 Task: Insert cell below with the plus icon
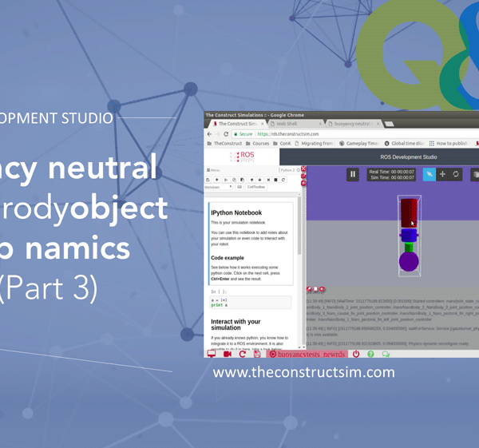point(216,180)
